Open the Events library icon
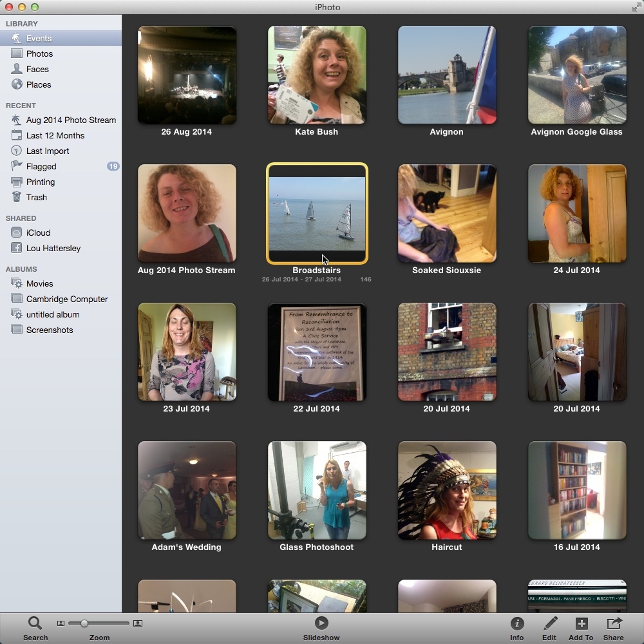The image size is (644, 644). click(x=17, y=38)
